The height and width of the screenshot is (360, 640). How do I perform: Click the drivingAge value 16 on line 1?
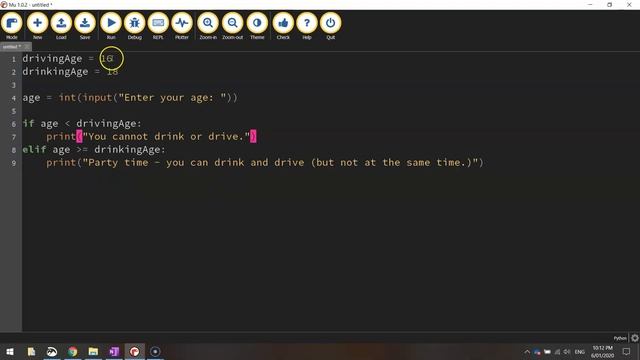[107, 58]
